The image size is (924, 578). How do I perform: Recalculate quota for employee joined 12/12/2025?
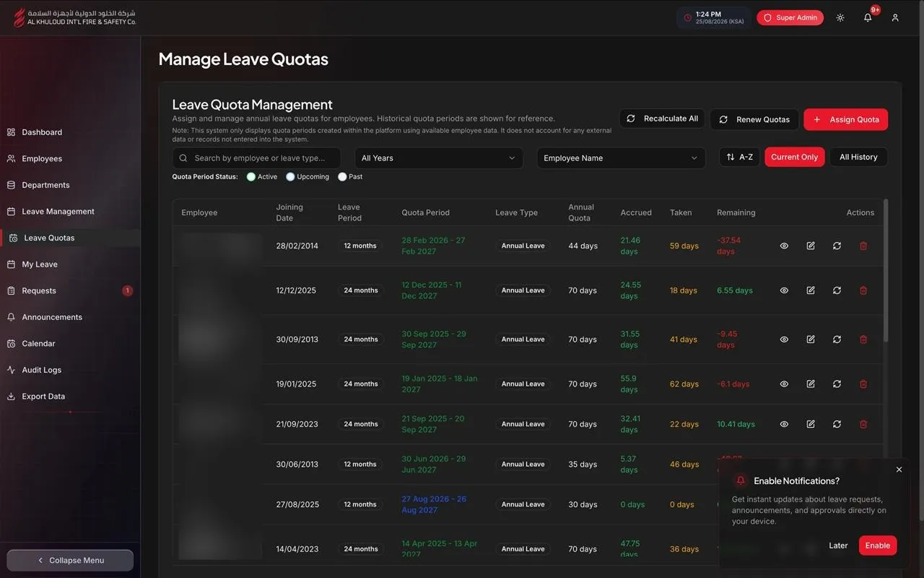(837, 290)
